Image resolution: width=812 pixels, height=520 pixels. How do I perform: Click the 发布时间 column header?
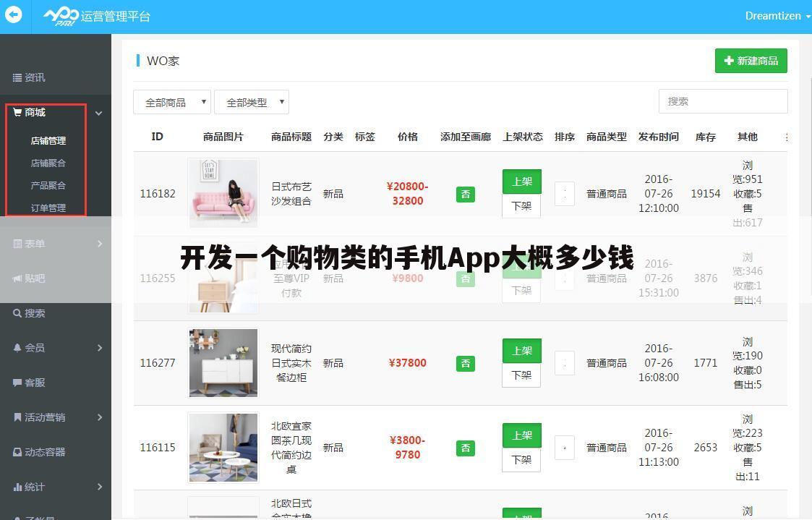[x=658, y=137]
